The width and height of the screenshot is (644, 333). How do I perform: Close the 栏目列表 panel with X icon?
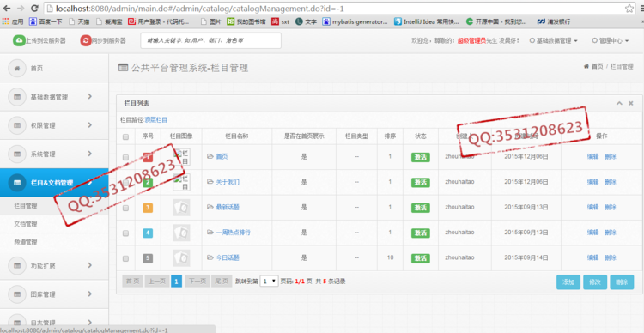(631, 104)
